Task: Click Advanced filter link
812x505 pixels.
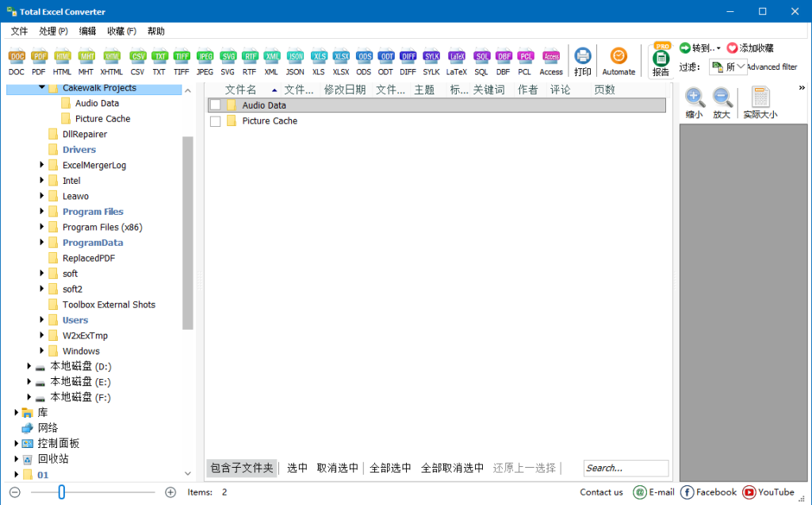Action: tap(772, 67)
